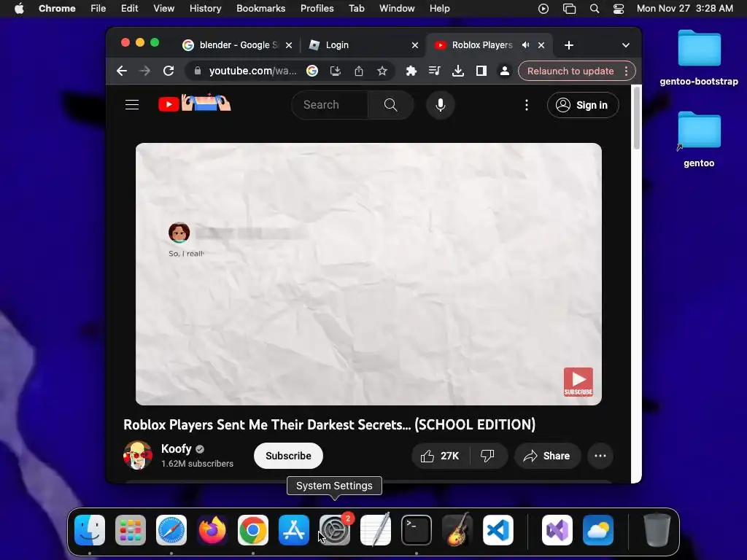Screen dimensions: 747x560
Task: Go back with Chrome back arrow
Action: pos(122,71)
